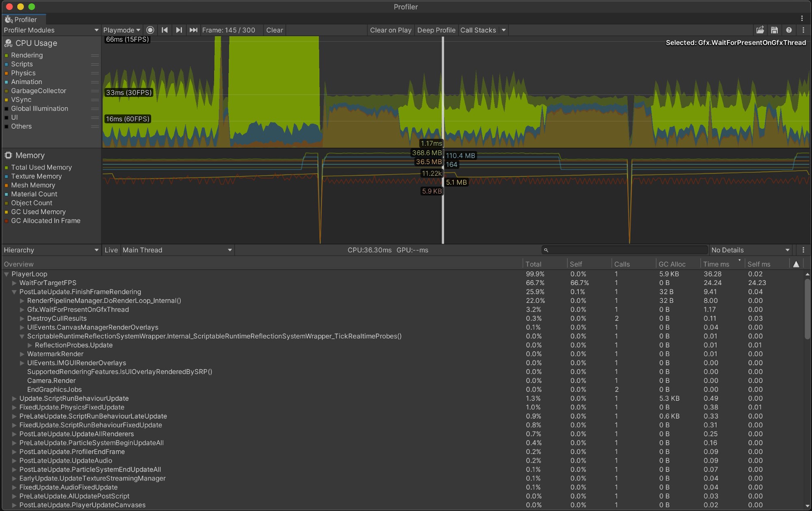Jump to the current last frame

click(193, 30)
